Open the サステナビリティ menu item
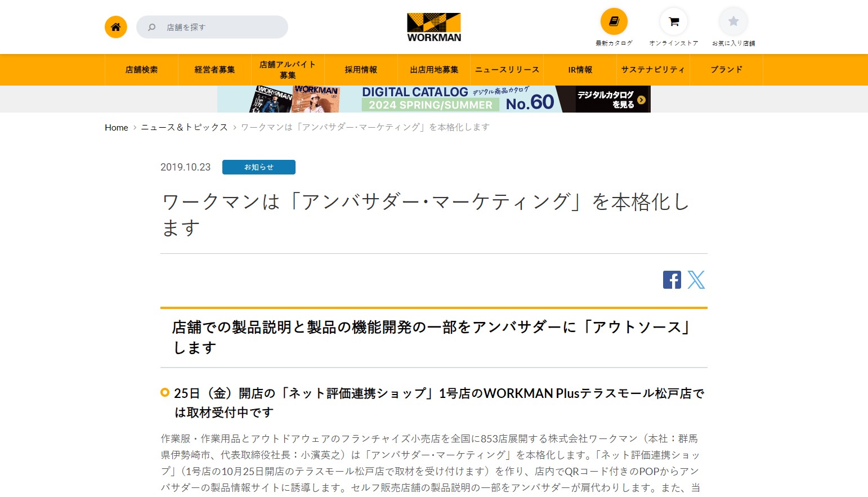The image size is (868, 497). tap(653, 70)
